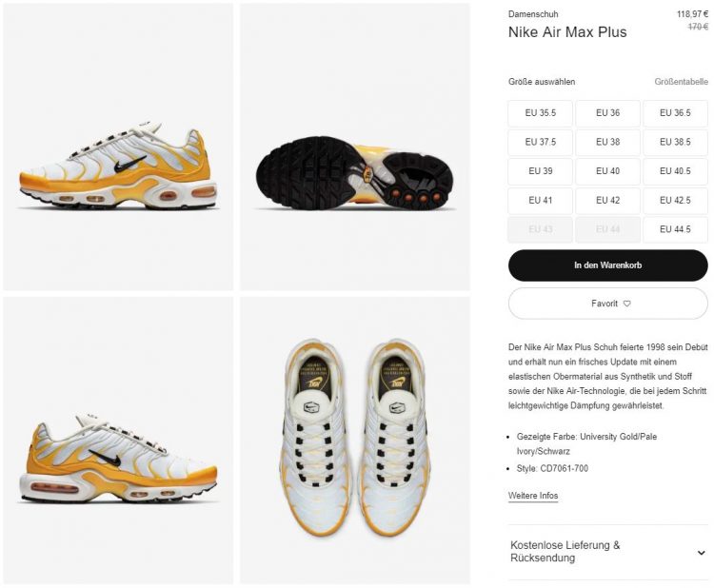Pick size EU 42.5
The height and width of the screenshot is (588, 714).
pyautogui.click(x=675, y=200)
